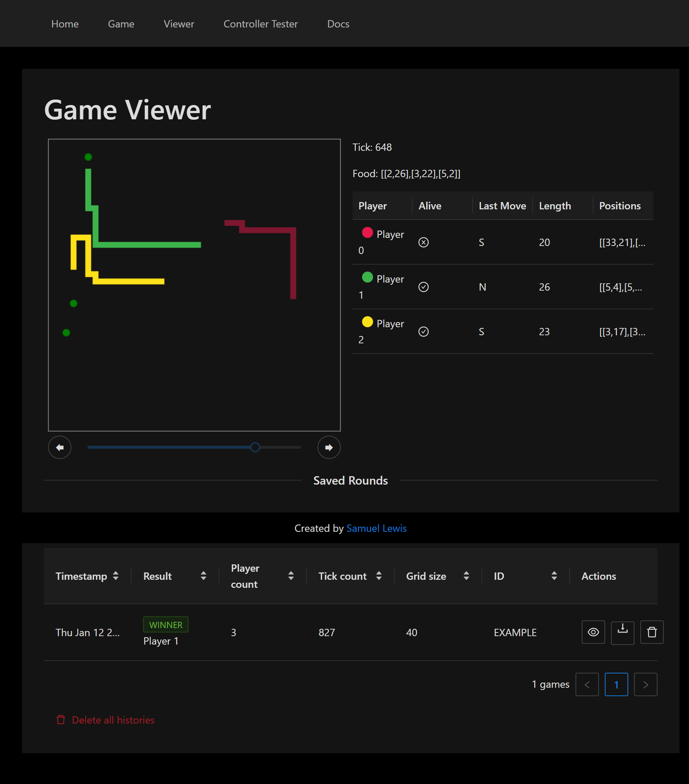This screenshot has height=784, width=689.
Task: Go to next page of saved games
Action: (645, 684)
